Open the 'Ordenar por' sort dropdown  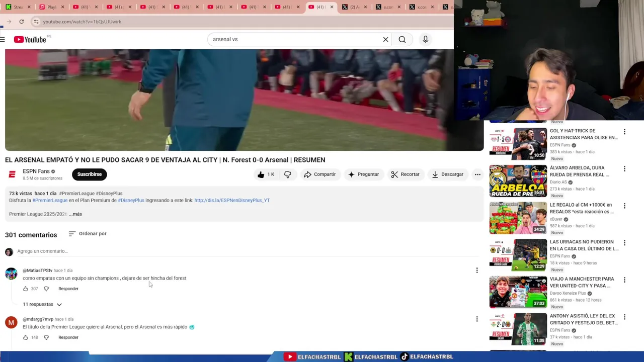(88, 234)
